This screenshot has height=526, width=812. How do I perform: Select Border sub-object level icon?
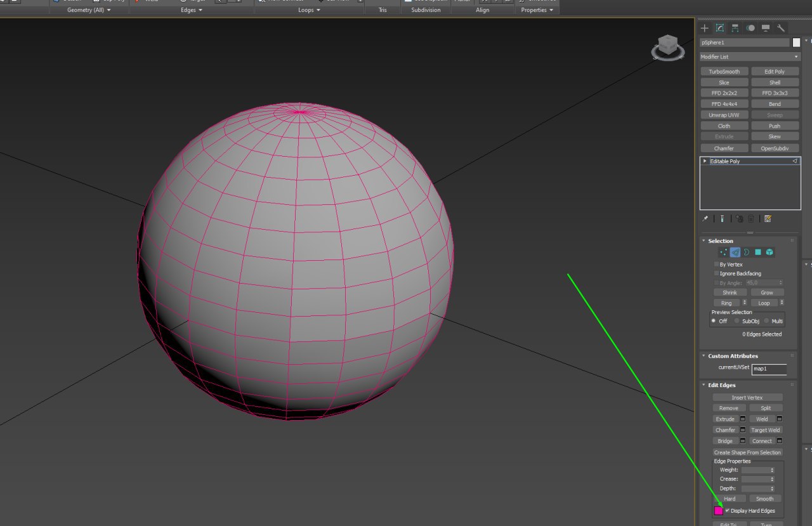[747, 252]
